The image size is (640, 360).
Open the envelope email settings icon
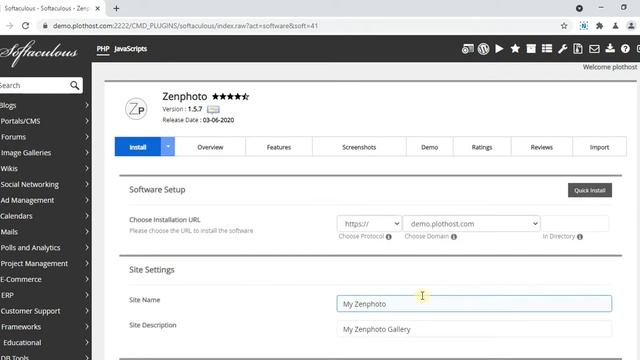[594, 49]
